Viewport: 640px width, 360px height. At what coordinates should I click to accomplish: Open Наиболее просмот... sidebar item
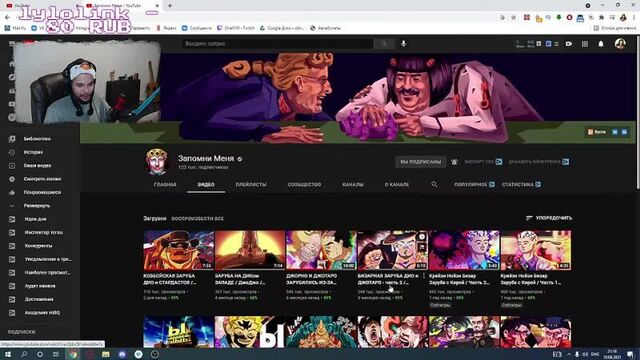tap(47, 273)
